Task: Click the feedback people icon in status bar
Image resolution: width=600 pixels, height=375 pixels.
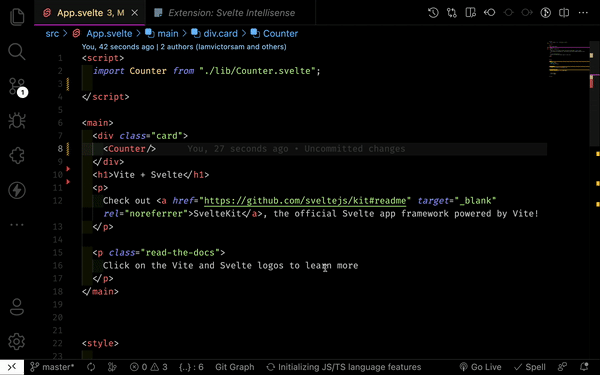Action: point(562,367)
